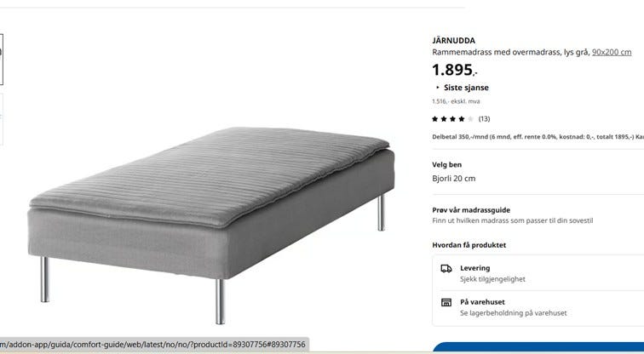Click the blue add-to-cart button
644x354 pixels.
click(x=538, y=347)
